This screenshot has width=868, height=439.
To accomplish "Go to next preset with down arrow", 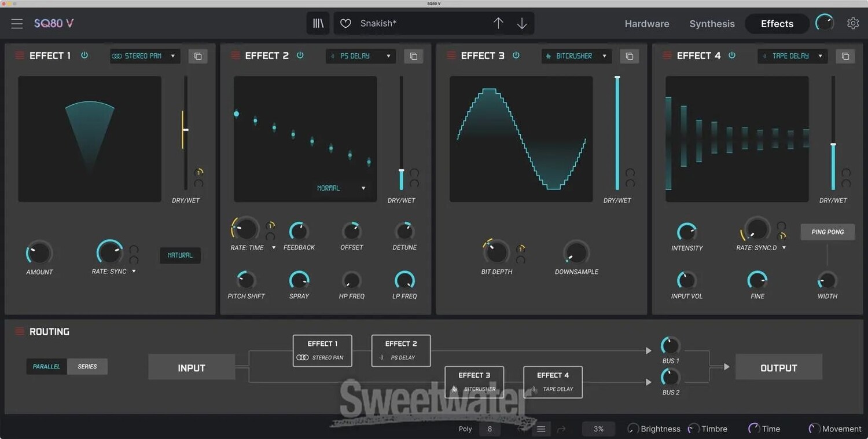I will coord(522,24).
